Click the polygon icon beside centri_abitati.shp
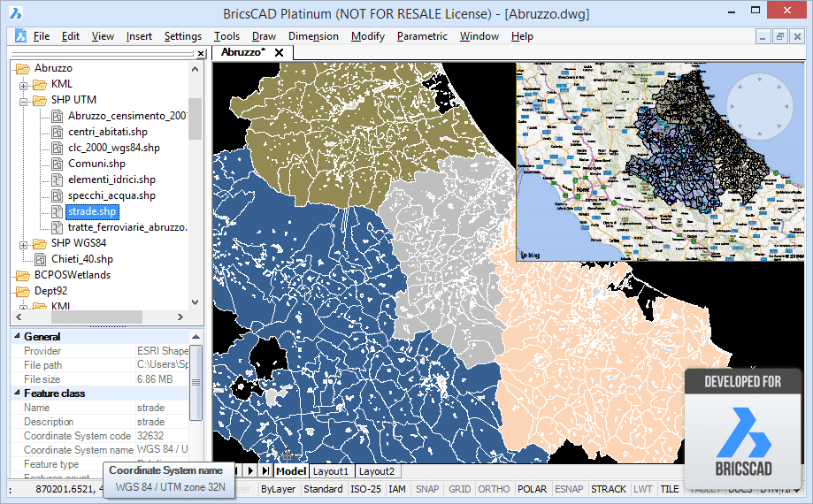Image resolution: width=813 pixels, height=504 pixels. [x=57, y=132]
